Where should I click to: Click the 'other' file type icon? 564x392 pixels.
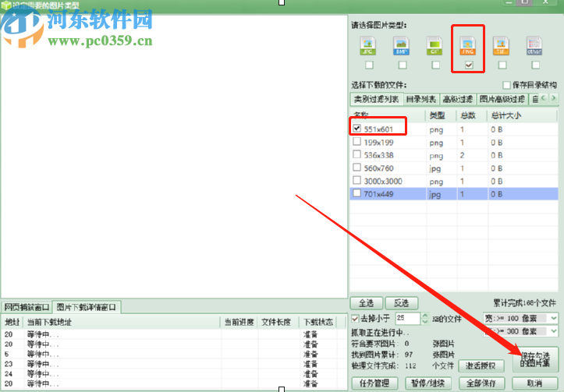[534, 46]
